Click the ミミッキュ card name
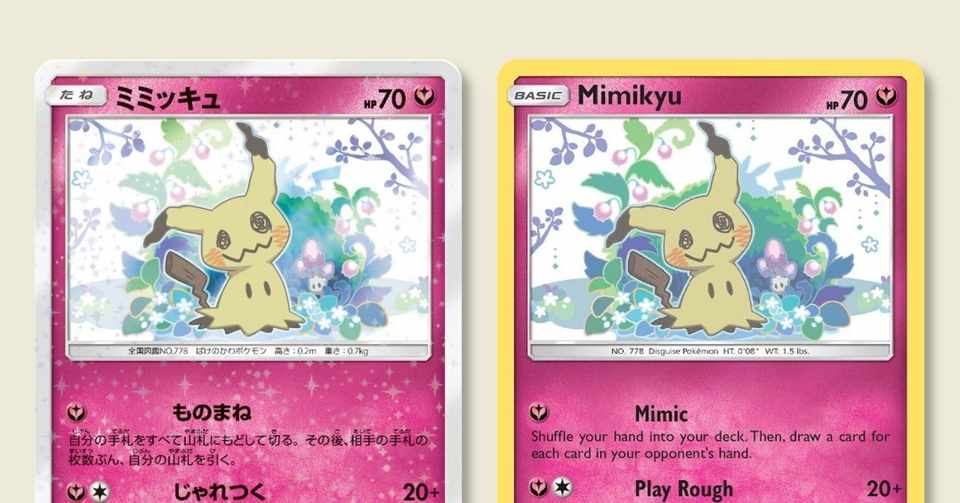Viewport: 960px width, 503px height. 168,98
